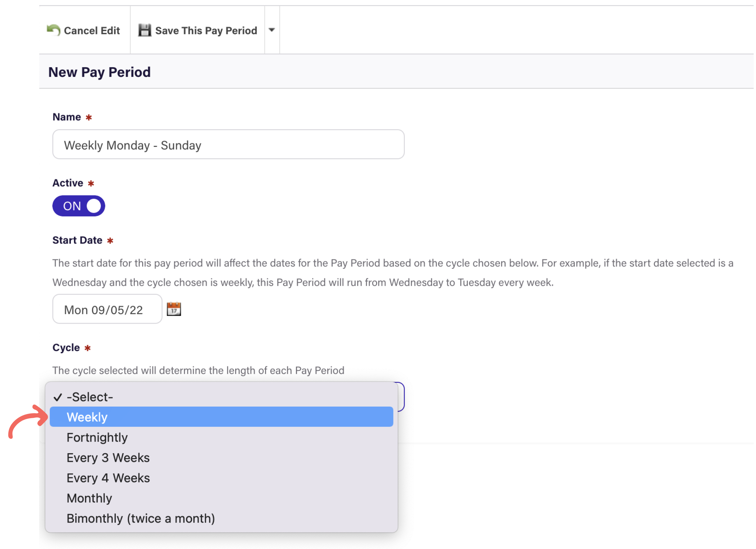Click the Start Date input field
The width and height of the screenshot is (756, 549).
pyautogui.click(x=107, y=309)
